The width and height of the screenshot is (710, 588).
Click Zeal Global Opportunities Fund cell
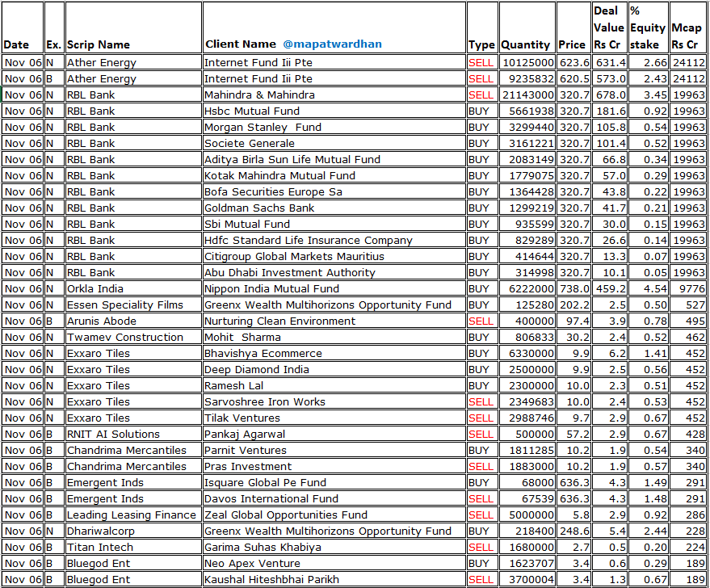point(334,515)
